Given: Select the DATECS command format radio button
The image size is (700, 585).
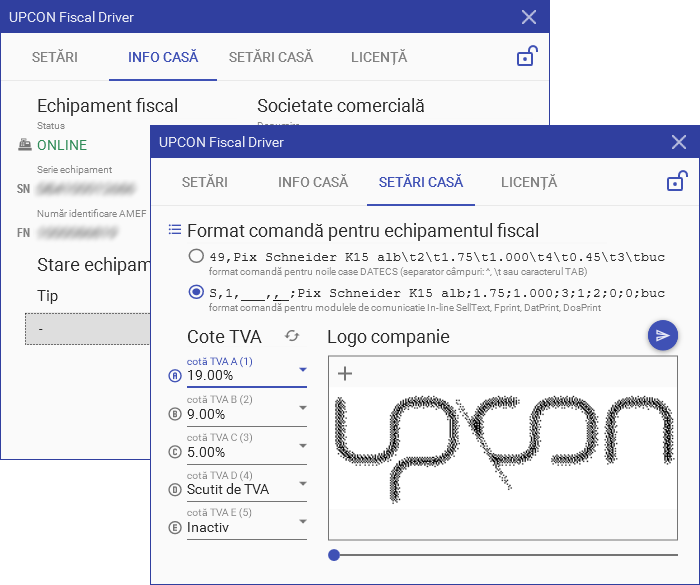Looking at the screenshot, I should coord(196,256).
